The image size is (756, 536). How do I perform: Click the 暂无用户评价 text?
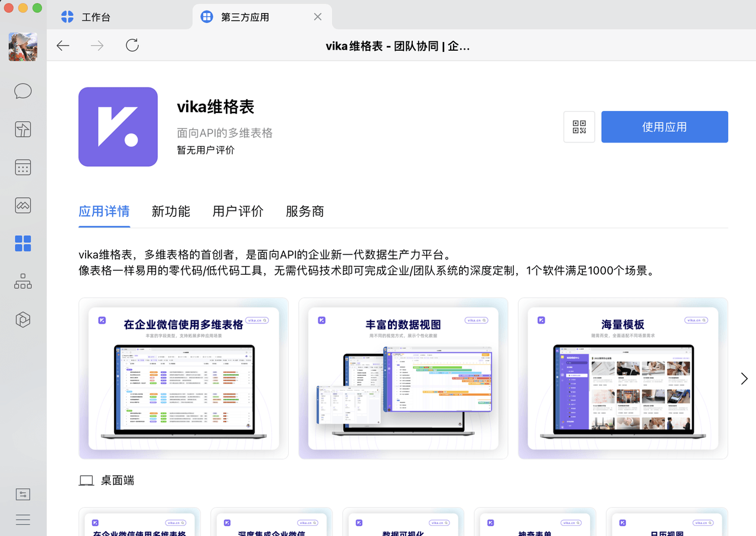click(206, 150)
